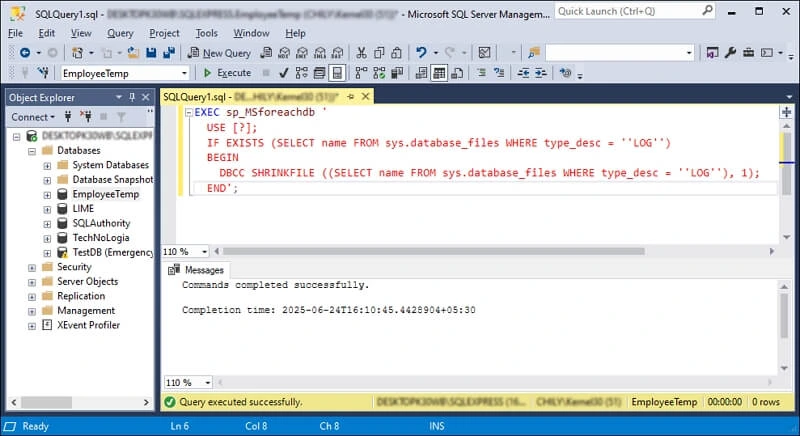
Task: Collapse the Databases folder node
Action: click(x=32, y=151)
